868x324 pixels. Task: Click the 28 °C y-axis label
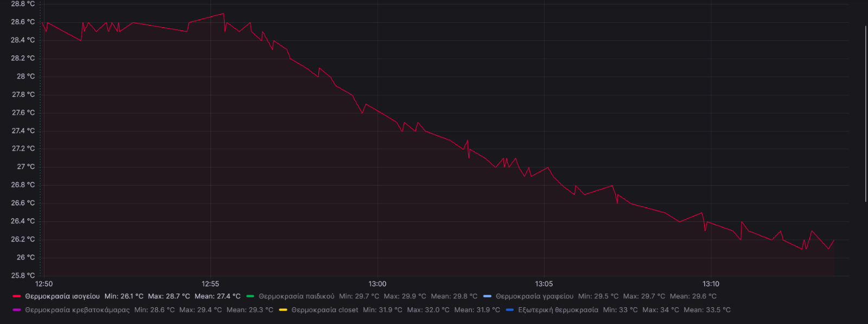[25, 76]
